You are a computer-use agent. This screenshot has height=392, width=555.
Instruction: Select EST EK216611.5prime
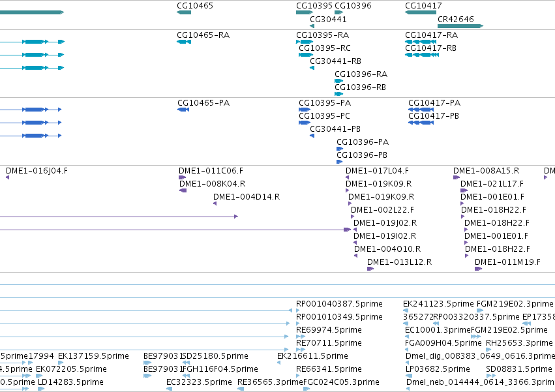click(312, 356)
